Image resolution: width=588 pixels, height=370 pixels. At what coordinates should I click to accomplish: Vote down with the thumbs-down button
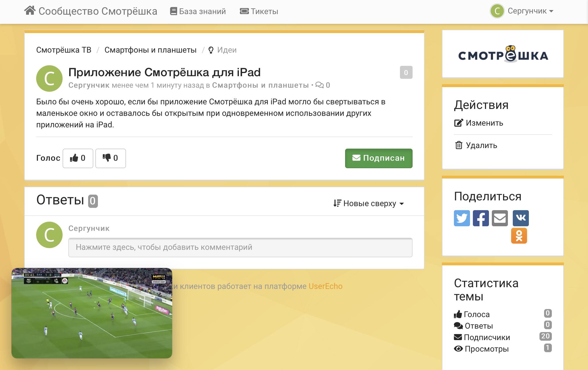[x=111, y=158]
